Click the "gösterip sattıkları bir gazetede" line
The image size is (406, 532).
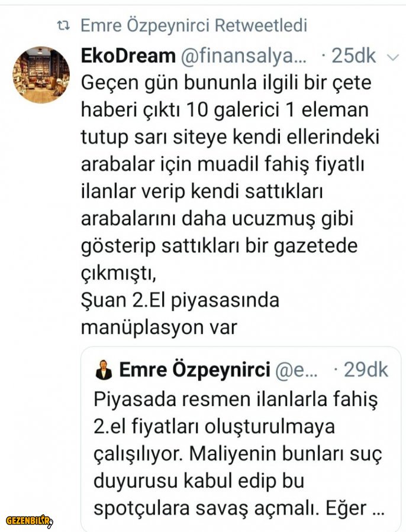point(219,246)
